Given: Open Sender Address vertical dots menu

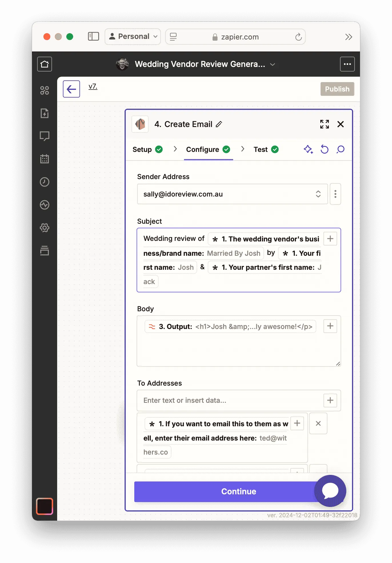Looking at the screenshot, I should 335,194.
